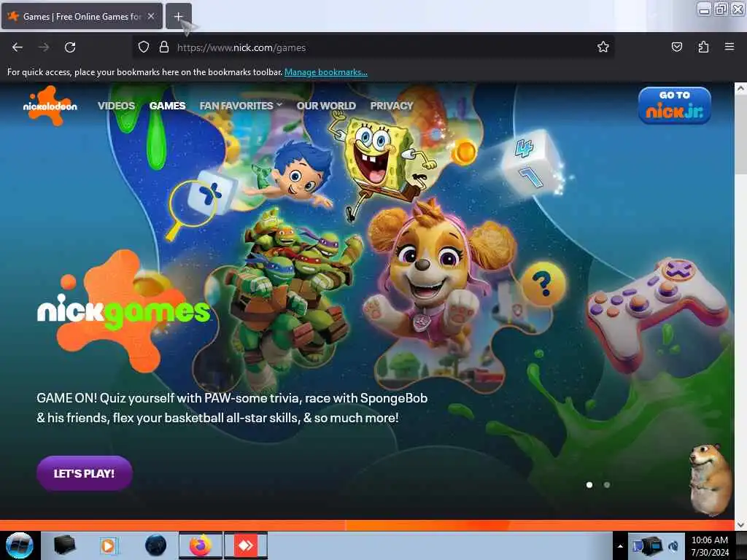
Task: Select the Games | Free Online Games tab
Action: click(x=82, y=16)
